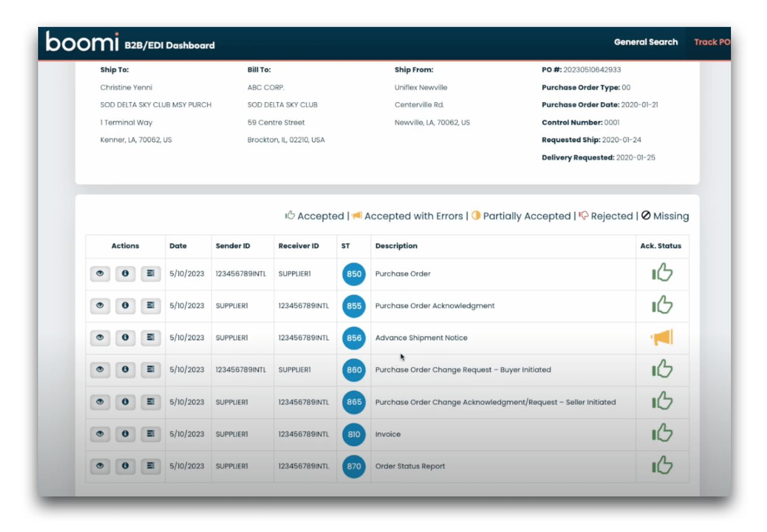
Task: Click the boomi logo in the header
Action: click(82, 42)
